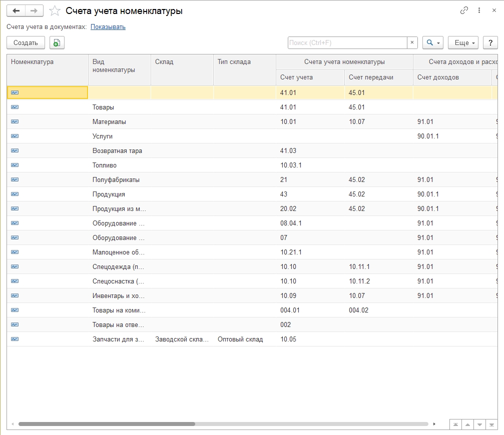The height and width of the screenshot is (435, 504).
Task: Jump to the first row with the top arrow
Action: [x=455, y=424]
